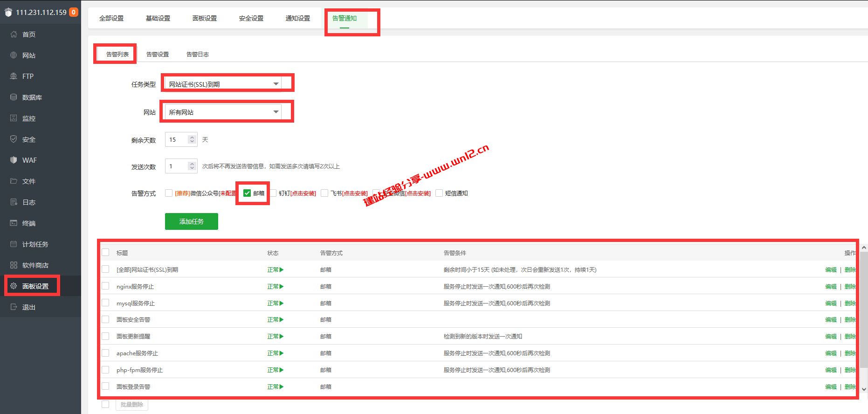This screenshot has height=414, width=868.
Task: Click 编辑 for 面板登录告警 row
Action: pos(831,387)
